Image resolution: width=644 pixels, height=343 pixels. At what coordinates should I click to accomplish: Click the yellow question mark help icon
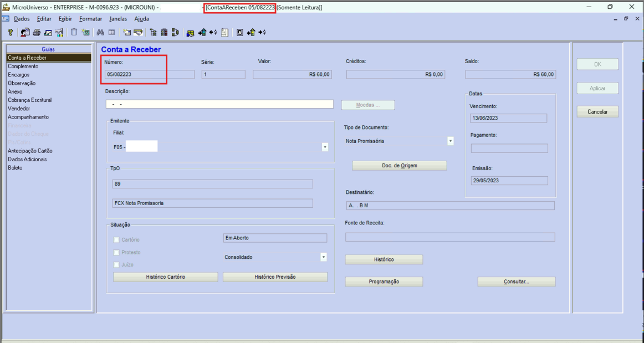pyautogui.click(x=11, y=33)
